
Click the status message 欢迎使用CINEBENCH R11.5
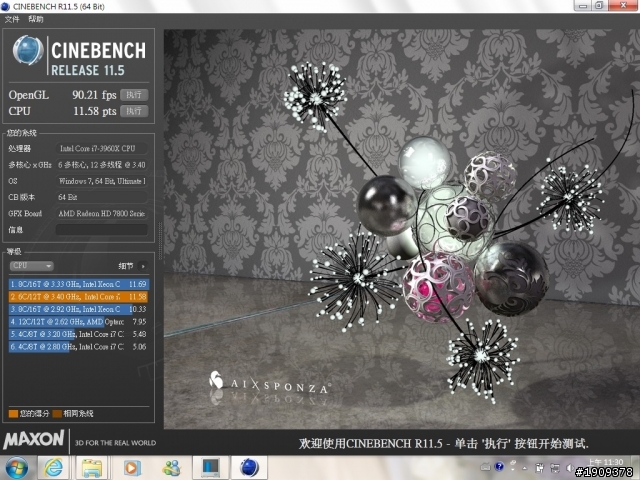[x=444, y=444]
